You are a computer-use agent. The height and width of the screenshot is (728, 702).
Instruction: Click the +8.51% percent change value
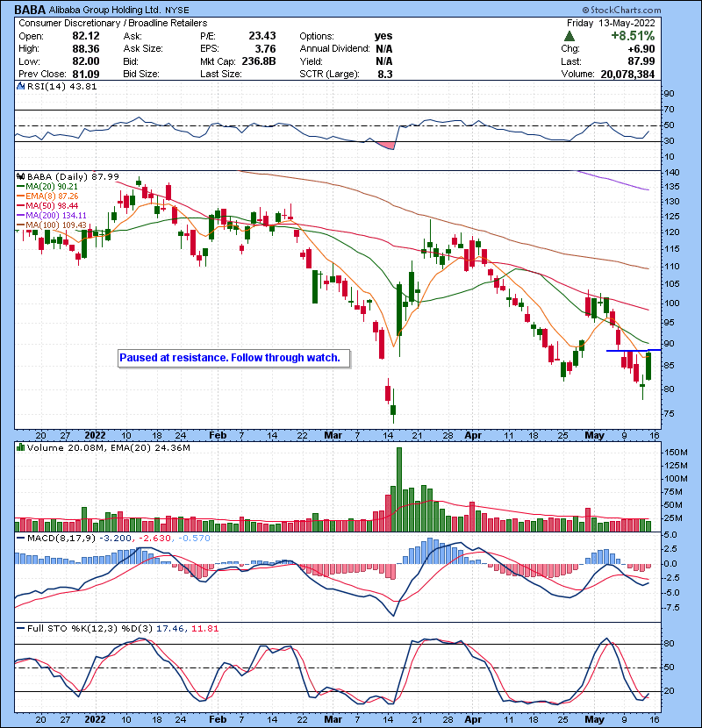coord(633,36)
